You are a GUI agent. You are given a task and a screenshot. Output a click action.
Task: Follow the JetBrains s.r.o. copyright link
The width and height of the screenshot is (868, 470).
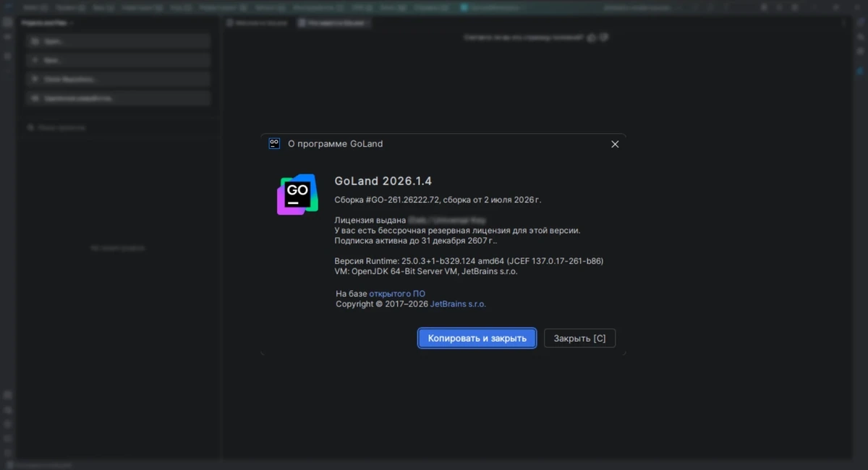[x=458, y=304]
